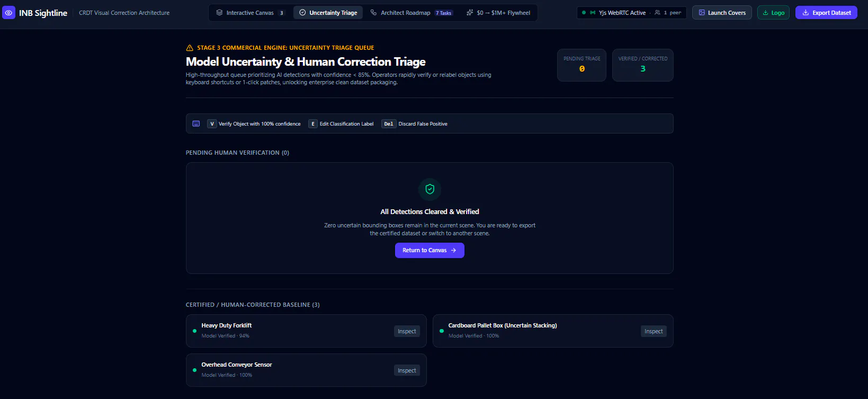Click the green shield check icon
Viewport: 868px width, 399px height.
pyautogui.click(x=429, y=189)
